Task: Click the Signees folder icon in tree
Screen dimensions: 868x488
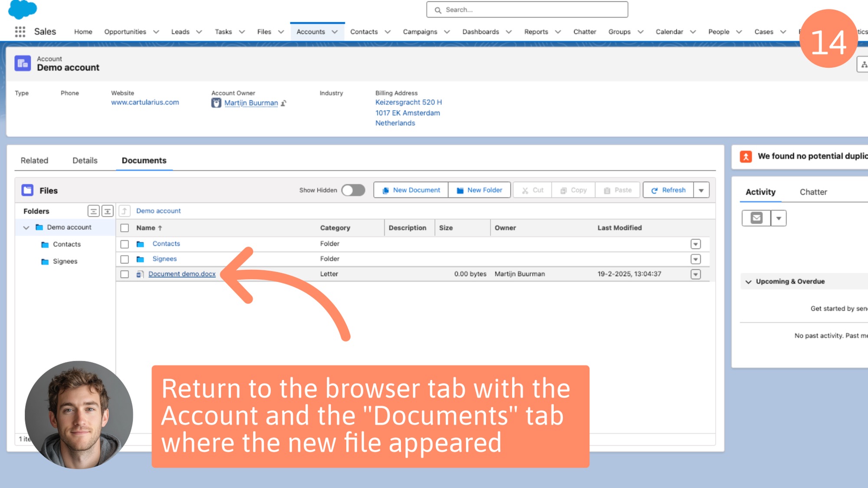Action: tap(45, 262)
